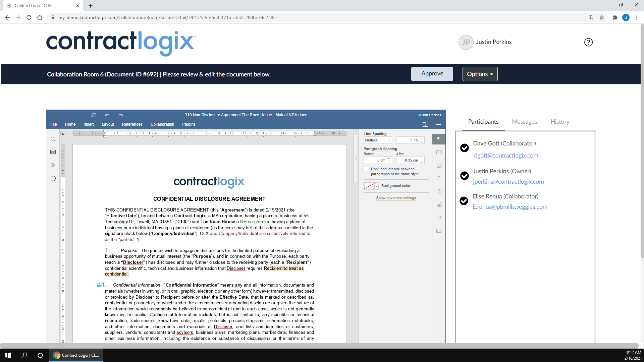
Task: Open the About info icon in sidebar
Action: pyautogui.click(x=53, y=178)
